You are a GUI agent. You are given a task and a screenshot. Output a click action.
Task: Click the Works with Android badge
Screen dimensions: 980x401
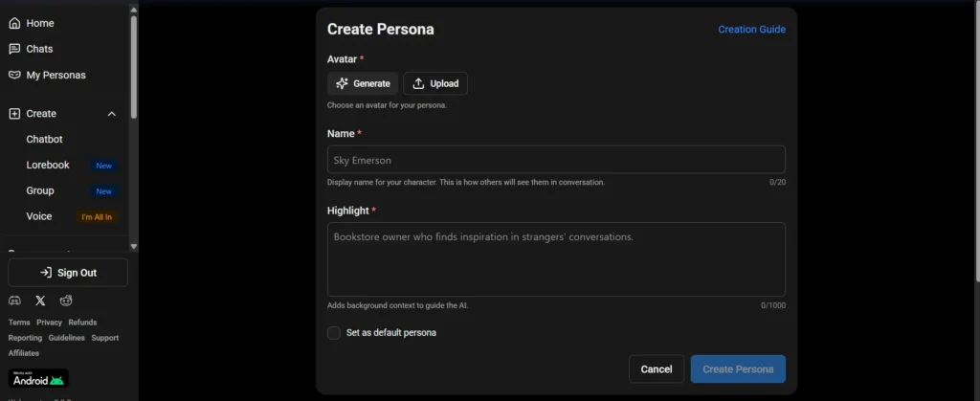[x=38, y=378]
